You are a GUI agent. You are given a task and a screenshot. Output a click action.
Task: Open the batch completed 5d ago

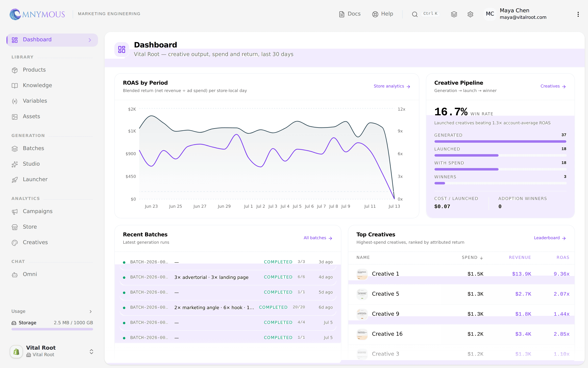pyautogui.click(x=228, y=292)
